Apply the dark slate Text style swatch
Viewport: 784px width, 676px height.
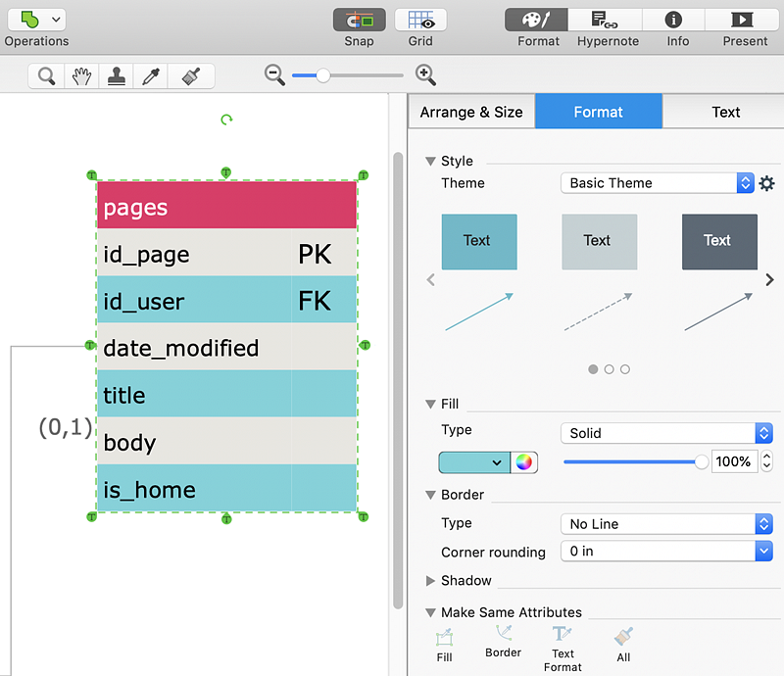coord(719,242)
